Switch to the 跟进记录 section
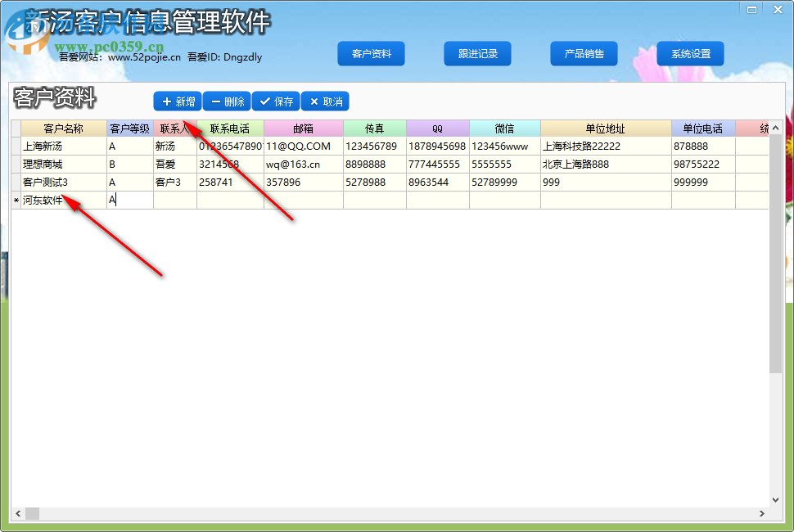 coord(477,53)
